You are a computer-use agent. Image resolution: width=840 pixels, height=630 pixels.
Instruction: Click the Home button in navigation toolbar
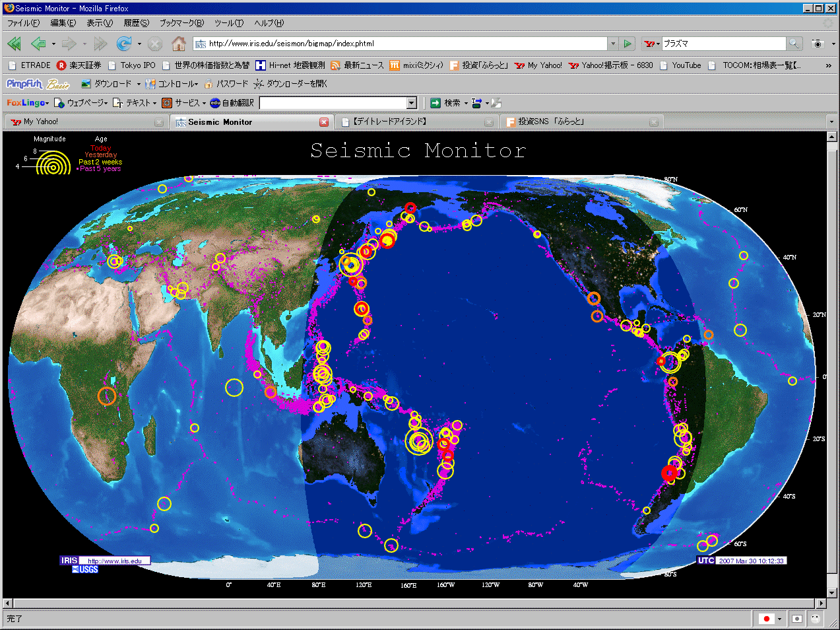tap(178, 44)
